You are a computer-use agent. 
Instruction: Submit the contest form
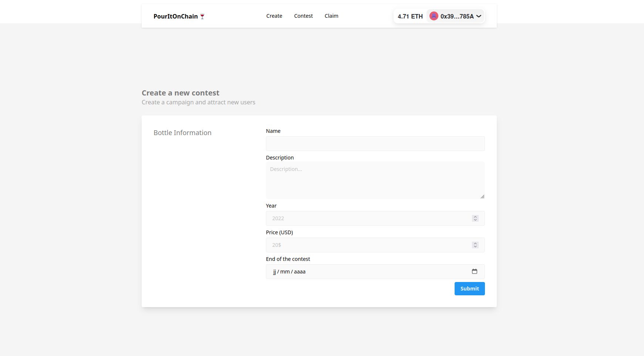click(469, 289)
